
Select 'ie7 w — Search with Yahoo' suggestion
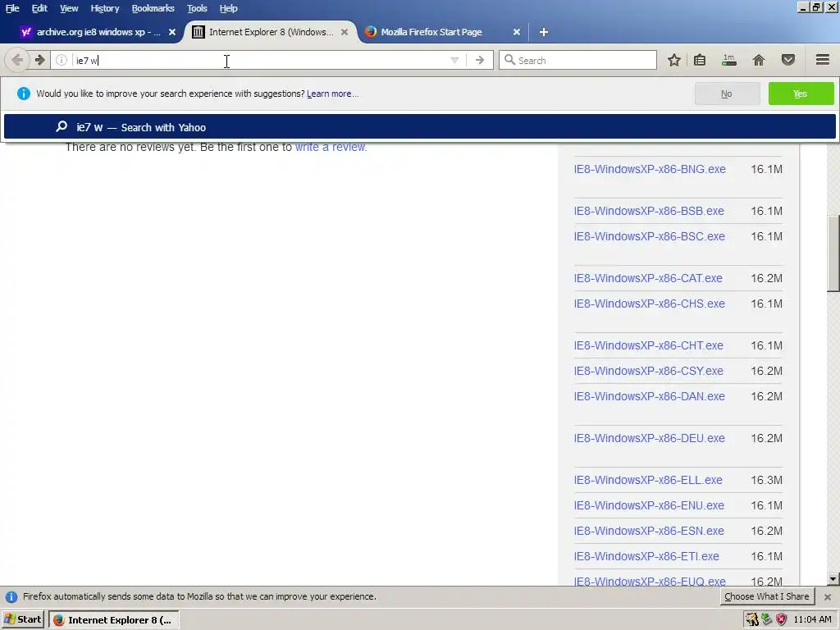[x=419, y=127]
